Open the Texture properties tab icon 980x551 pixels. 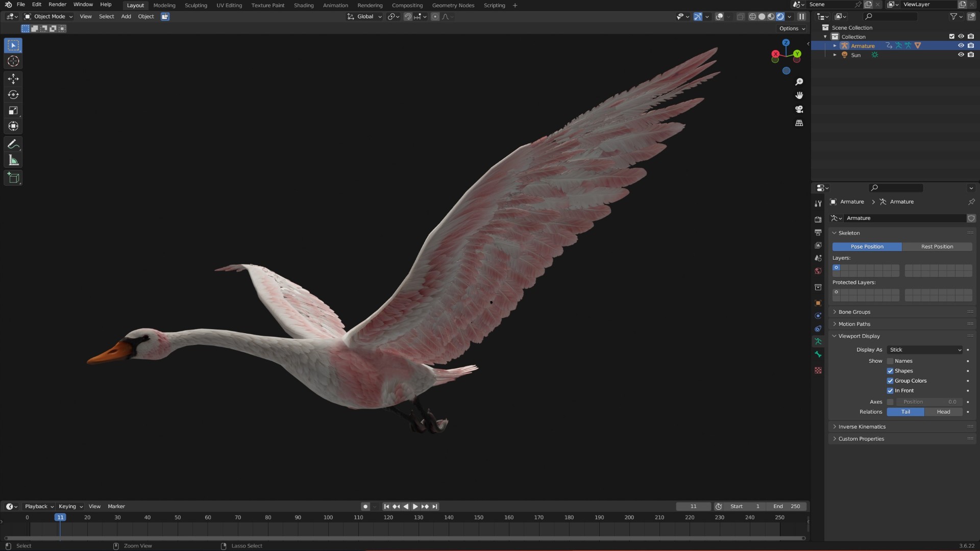tap(818, 370)
